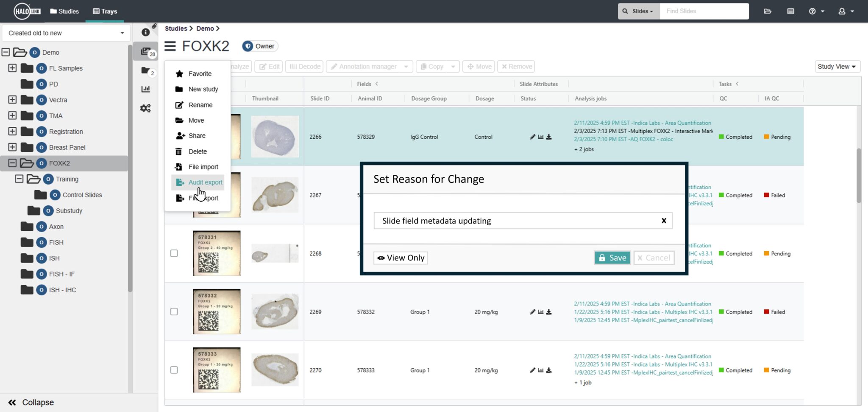Save the reason for change
Image resolution: width=868 pixels, height=412 pixels.
click(612, 258)
